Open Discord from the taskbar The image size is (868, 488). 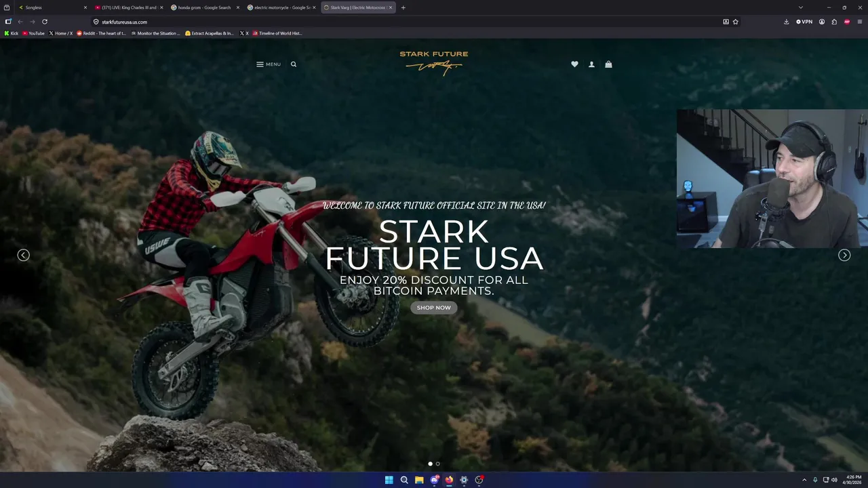434,480
